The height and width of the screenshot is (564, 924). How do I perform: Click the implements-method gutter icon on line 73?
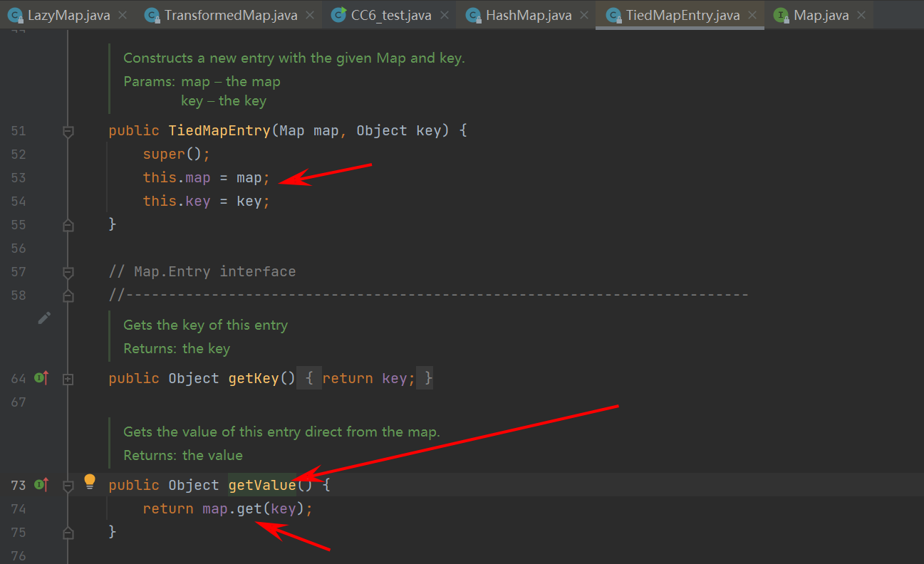[41, 485]
